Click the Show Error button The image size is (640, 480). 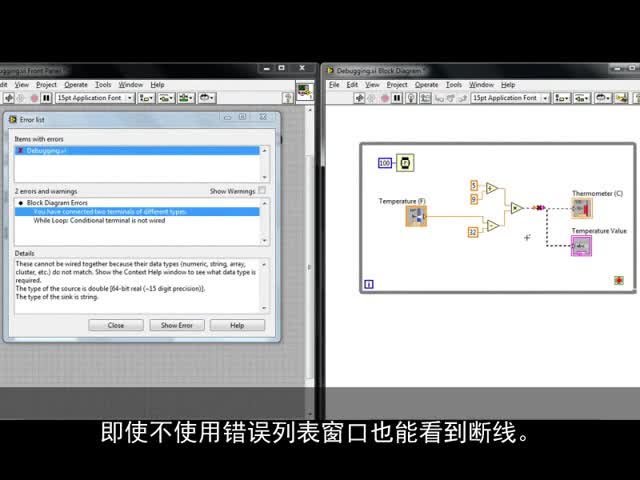(177, 325)
